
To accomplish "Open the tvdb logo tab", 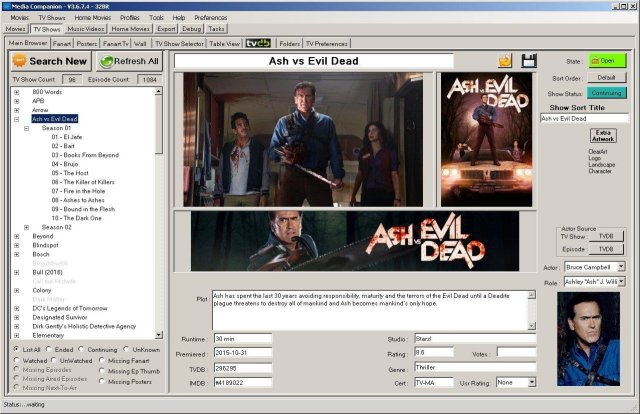I will pyautogui.click(x=258, y=43).
